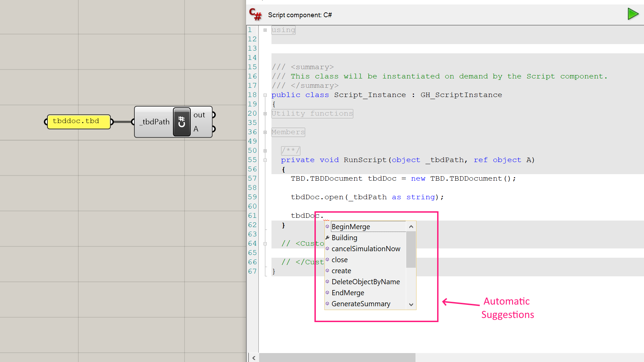Click the C# logo in the editor title bar
The height and width of the screenshot is (362, 644).
[255, 14]
